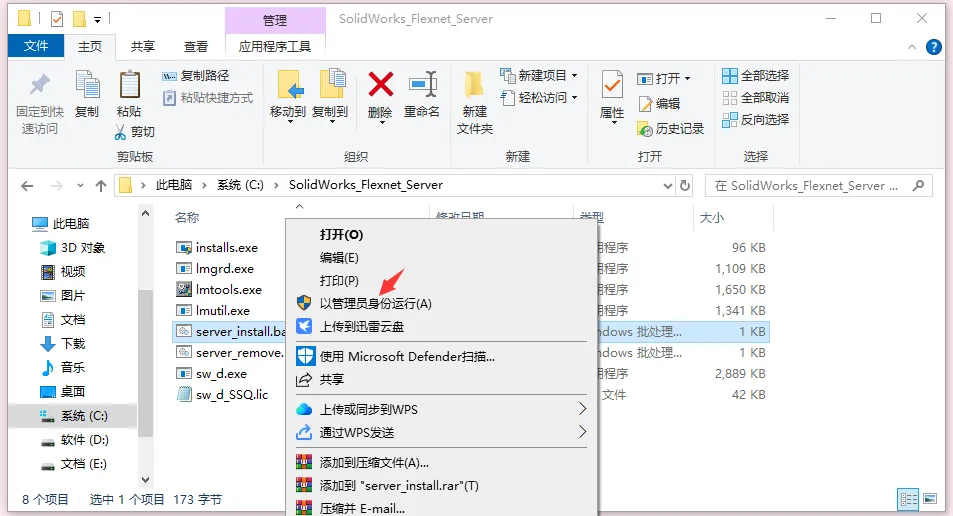Image resolution: width=953 pixels, height=516 pixels.
Task: Click the Up one level arrow
Action: click(101, 186)
